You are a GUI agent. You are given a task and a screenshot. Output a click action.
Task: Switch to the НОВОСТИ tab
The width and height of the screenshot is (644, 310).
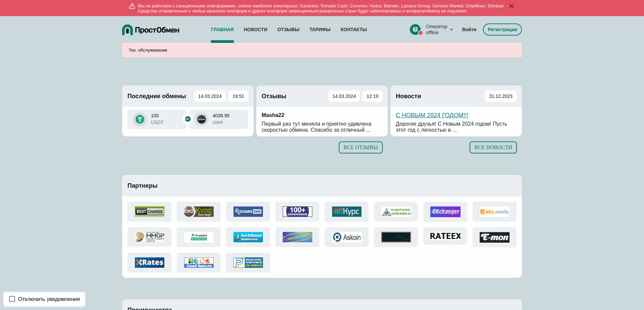click(255, 29)
